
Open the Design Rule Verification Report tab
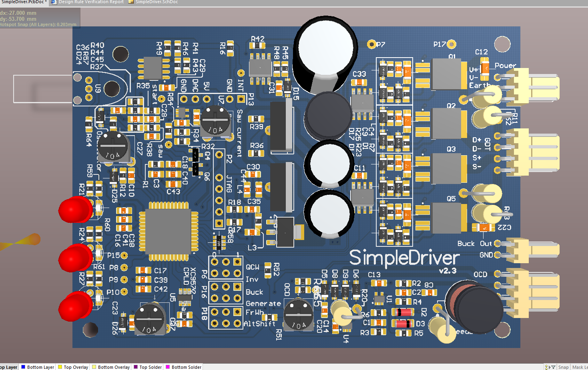point(91,2)
